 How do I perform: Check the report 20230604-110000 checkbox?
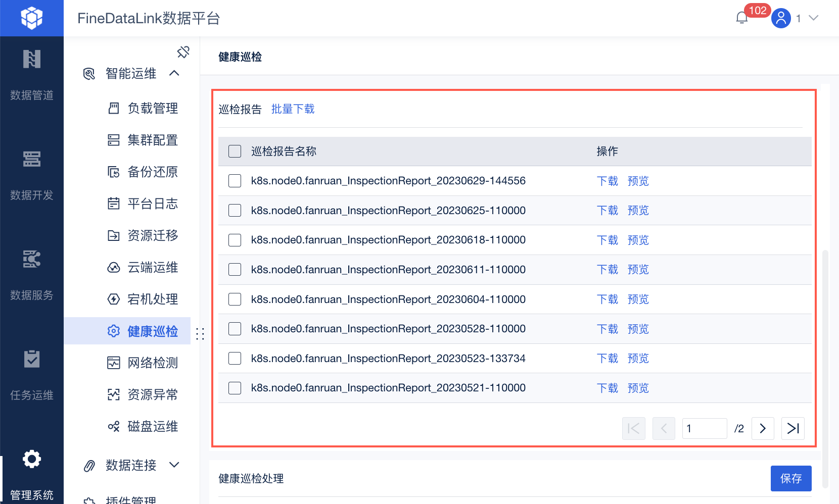click(235, 299)
